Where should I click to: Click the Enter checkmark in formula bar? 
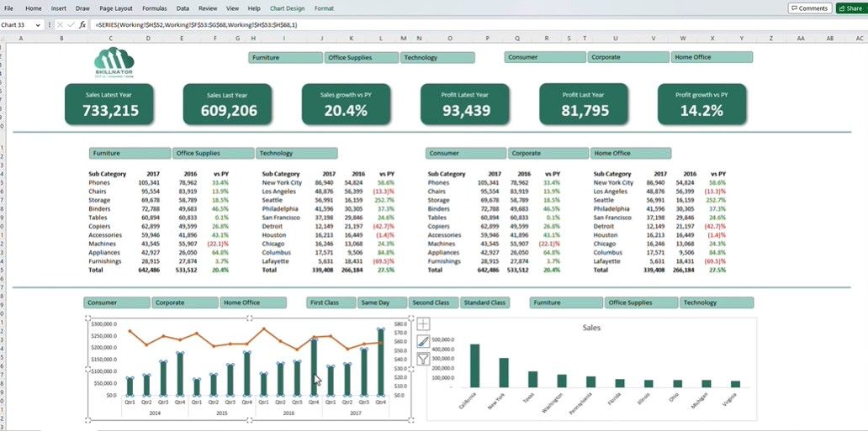click(x=71, y=25)
